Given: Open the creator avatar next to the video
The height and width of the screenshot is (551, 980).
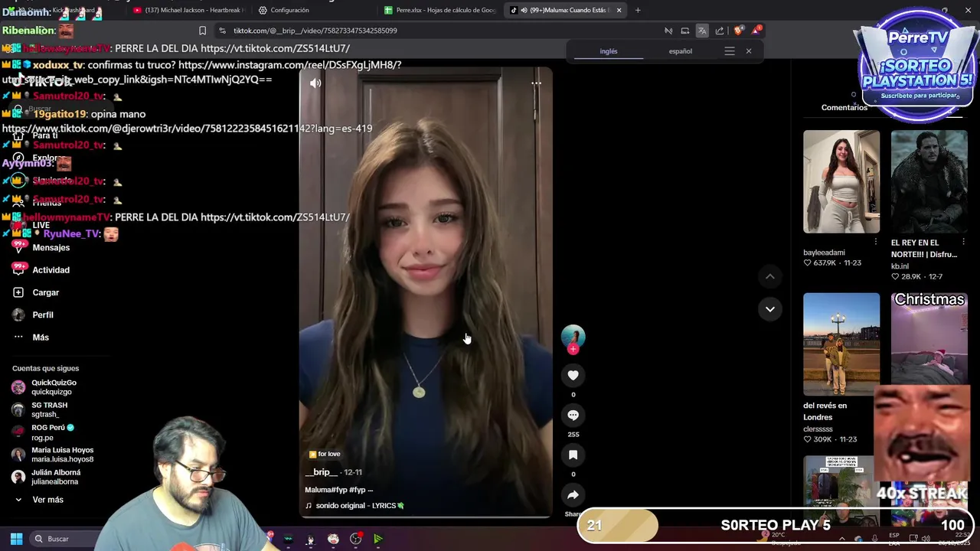Looking at the screenshot, I should (573, 337).
